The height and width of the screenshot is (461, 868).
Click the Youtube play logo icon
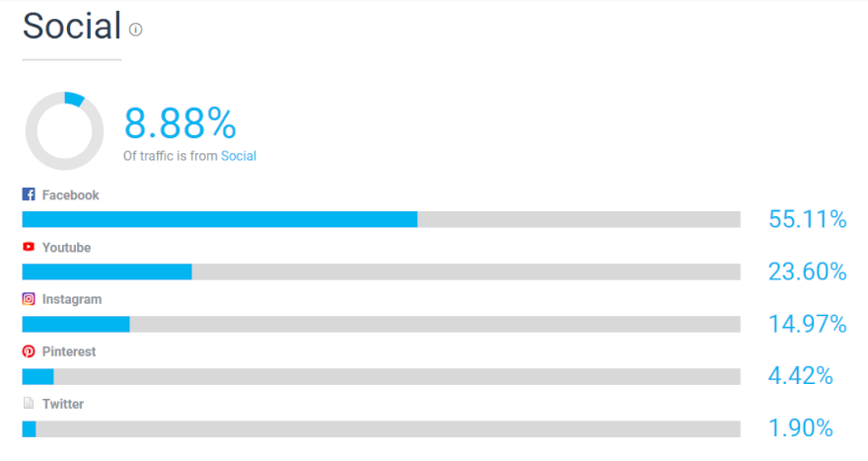click(x=29, y=247)
